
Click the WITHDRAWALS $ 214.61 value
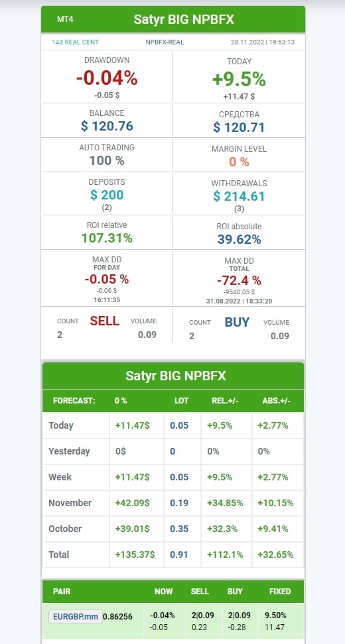[239, 196]
